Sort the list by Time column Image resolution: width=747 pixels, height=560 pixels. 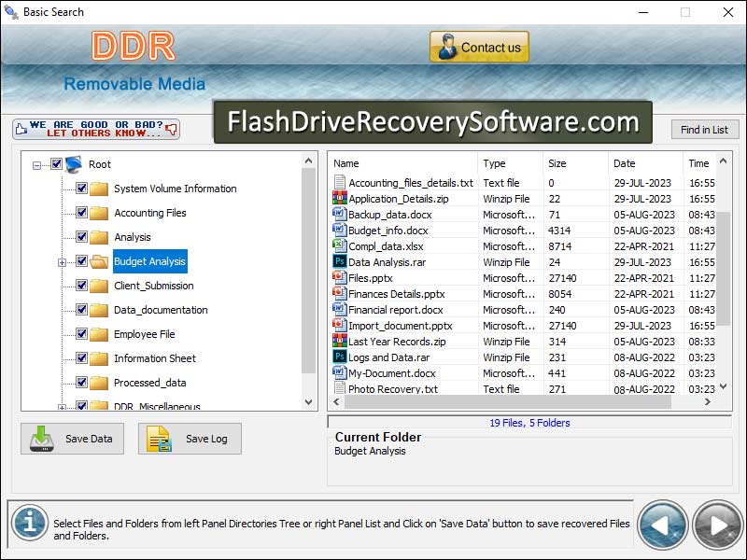699,163
